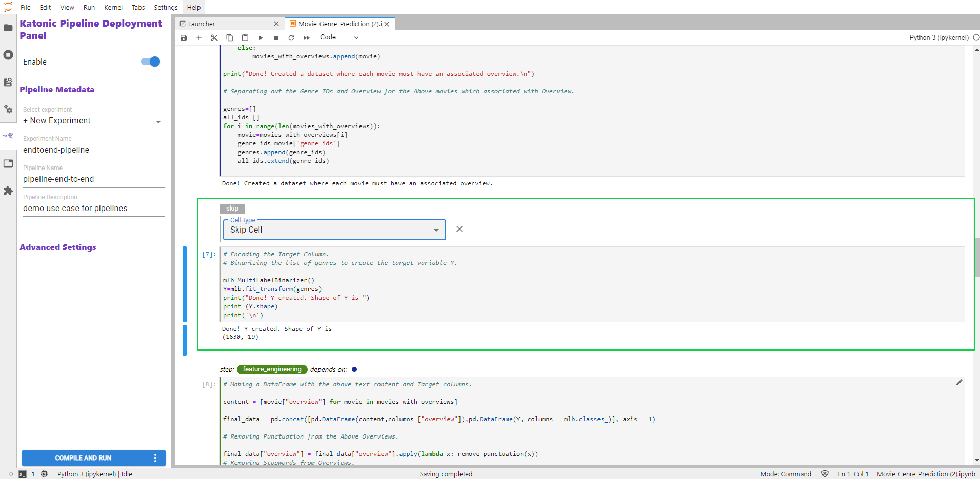
Task: Restart the kernel with refresh icon
Action: pyautogui.click(x=291, y=38)
